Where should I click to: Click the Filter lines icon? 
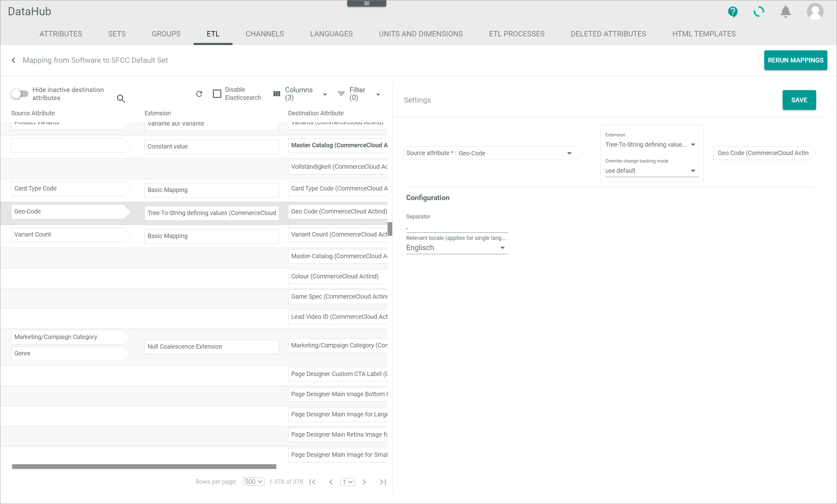(x=341, y=94)
